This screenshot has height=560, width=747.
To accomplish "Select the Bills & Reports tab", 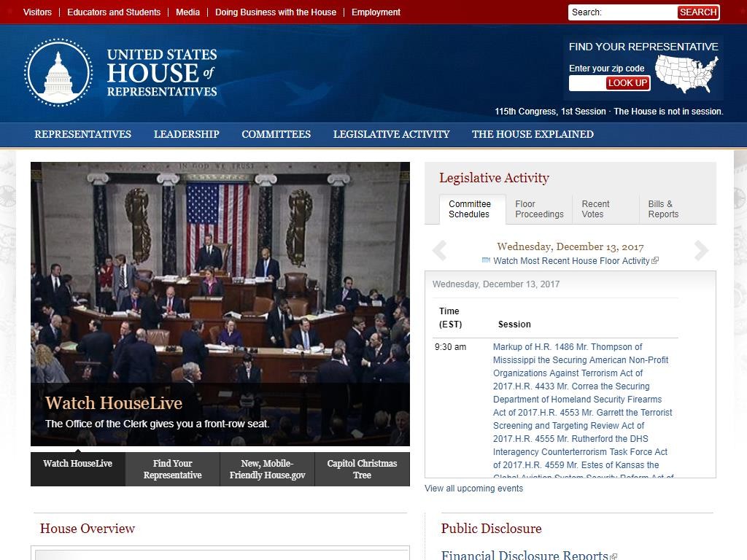I will click(672, 209).
